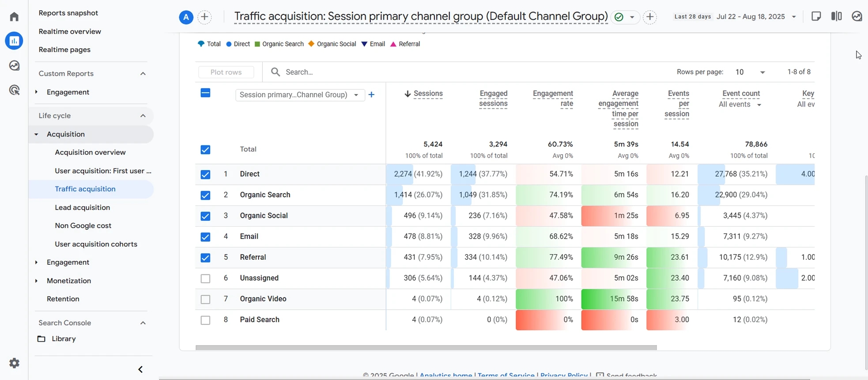Click the Plot rows button
Viewport: 868px width, 380px height.
(x=226, y=72)
